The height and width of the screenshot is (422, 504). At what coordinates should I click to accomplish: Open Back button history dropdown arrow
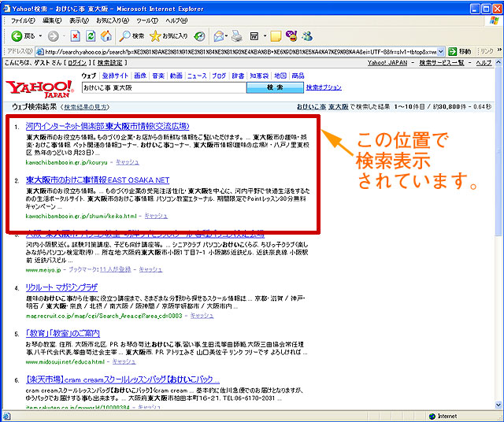click(x=40, y=36)
